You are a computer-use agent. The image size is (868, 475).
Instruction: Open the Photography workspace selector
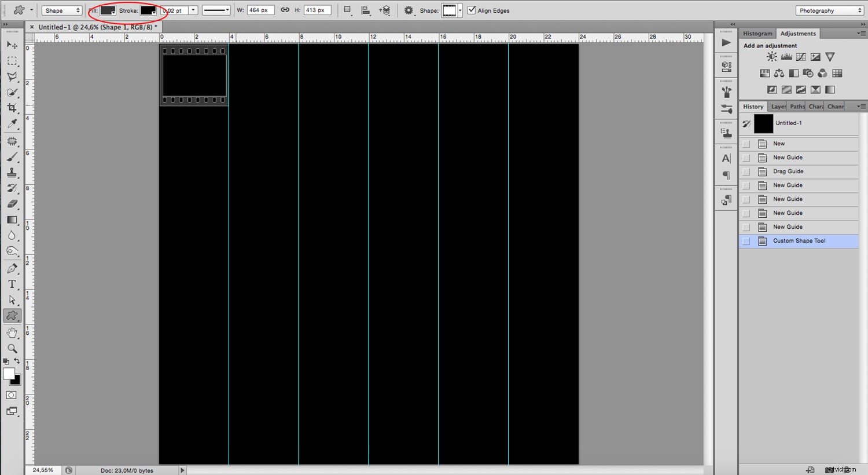click(x=829, y=10)
